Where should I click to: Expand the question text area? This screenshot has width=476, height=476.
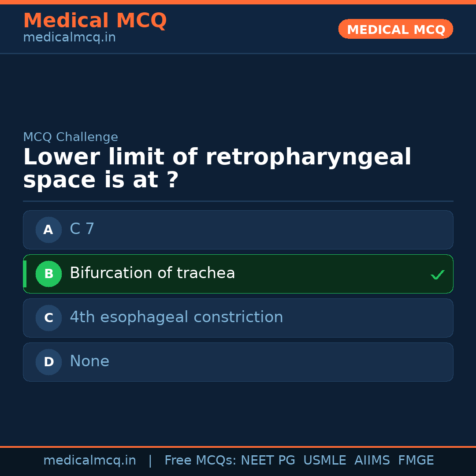217,167
